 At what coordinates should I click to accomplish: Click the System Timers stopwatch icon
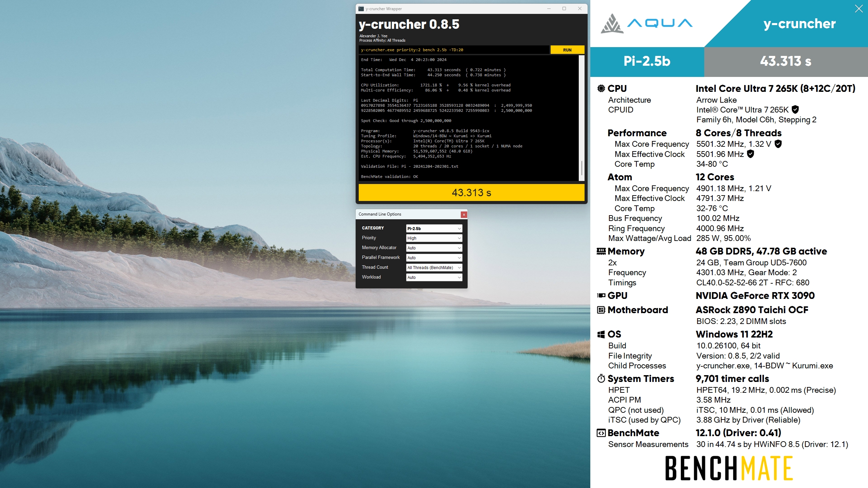(601, 379)
